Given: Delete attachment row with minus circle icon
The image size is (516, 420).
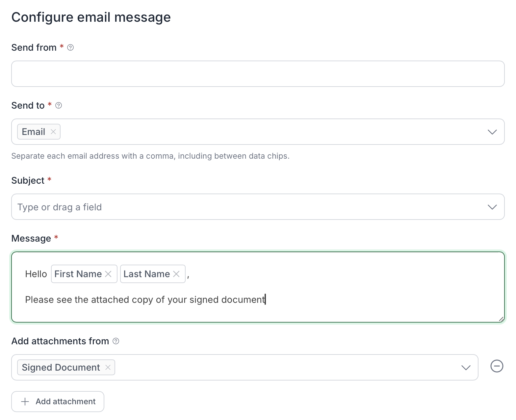Looking at the screenshot, I should point(497,366).
